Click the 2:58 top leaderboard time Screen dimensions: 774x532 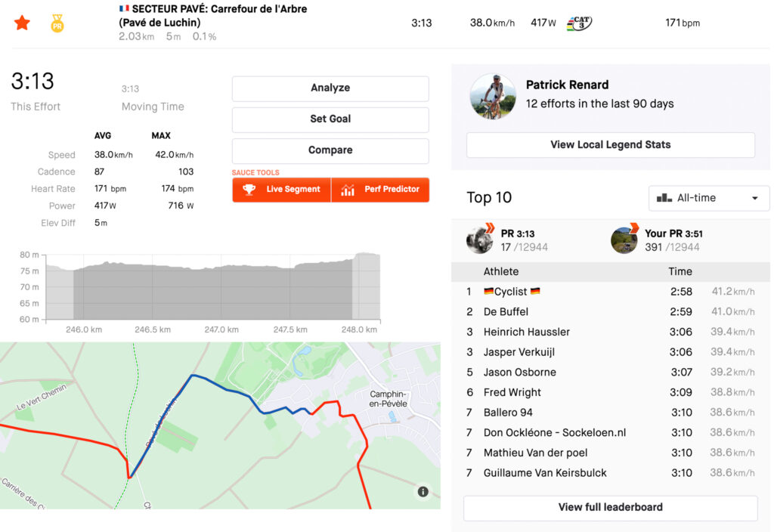[x=681, y=292]
